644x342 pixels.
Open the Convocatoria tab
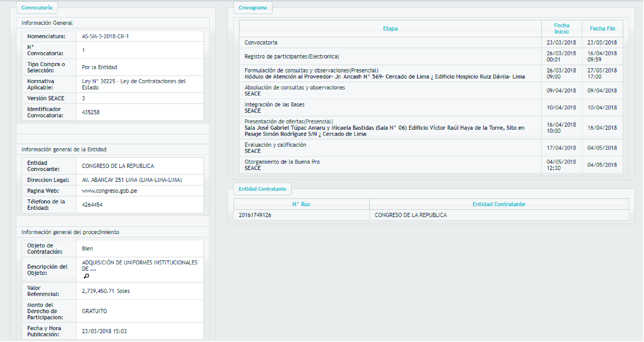pos(37,7)
